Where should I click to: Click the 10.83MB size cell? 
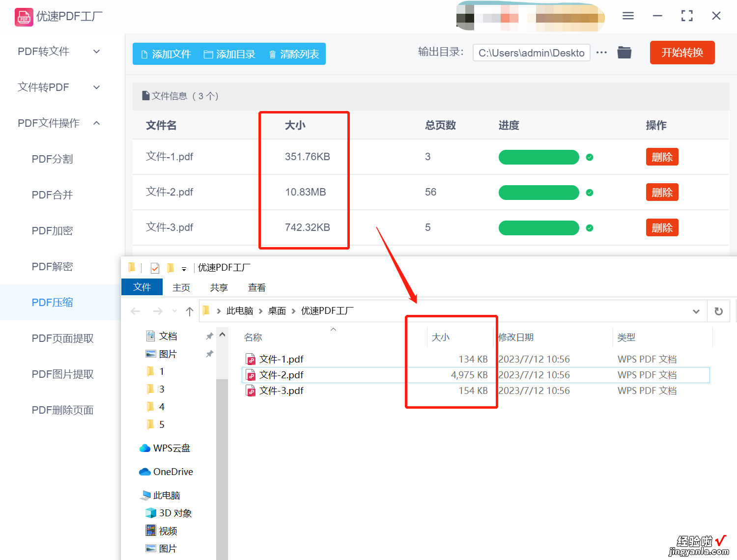coord(306,192)
